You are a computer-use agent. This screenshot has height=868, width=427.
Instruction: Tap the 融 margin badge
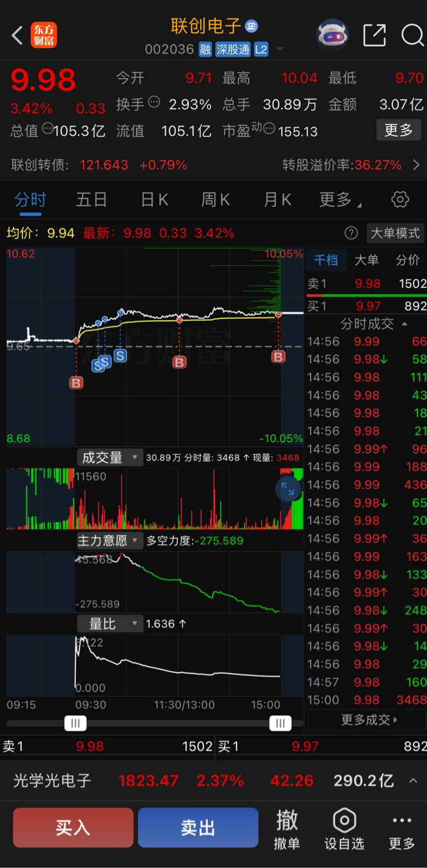click(205, 49)
